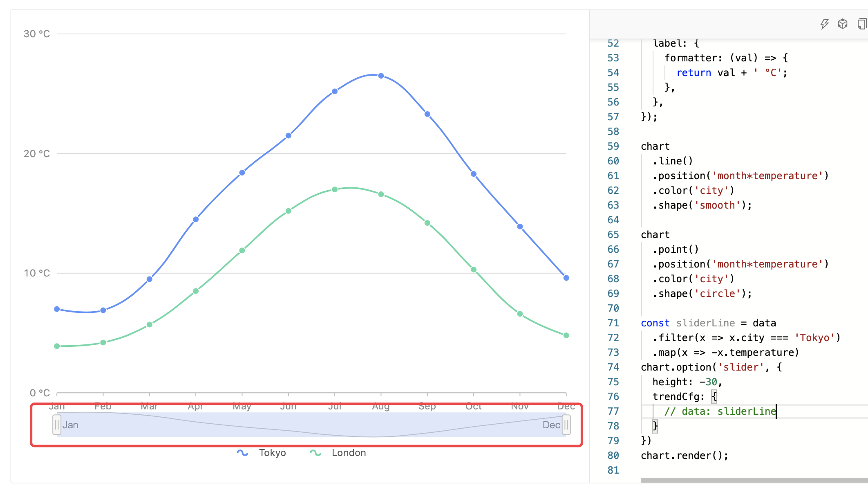Screen dimensions: 868x499
Task: Click the copy code icon
Action: click(861, 24)
